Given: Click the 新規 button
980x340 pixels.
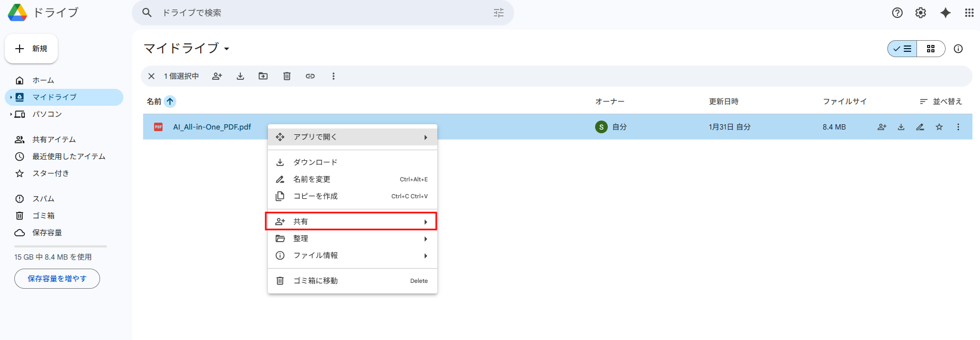Looking at the screenshot, I should [x=31, y=49].
